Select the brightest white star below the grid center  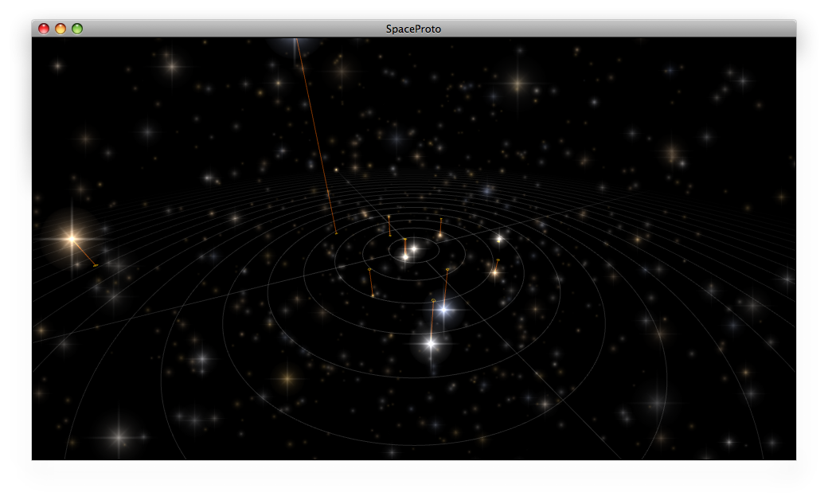431,344
